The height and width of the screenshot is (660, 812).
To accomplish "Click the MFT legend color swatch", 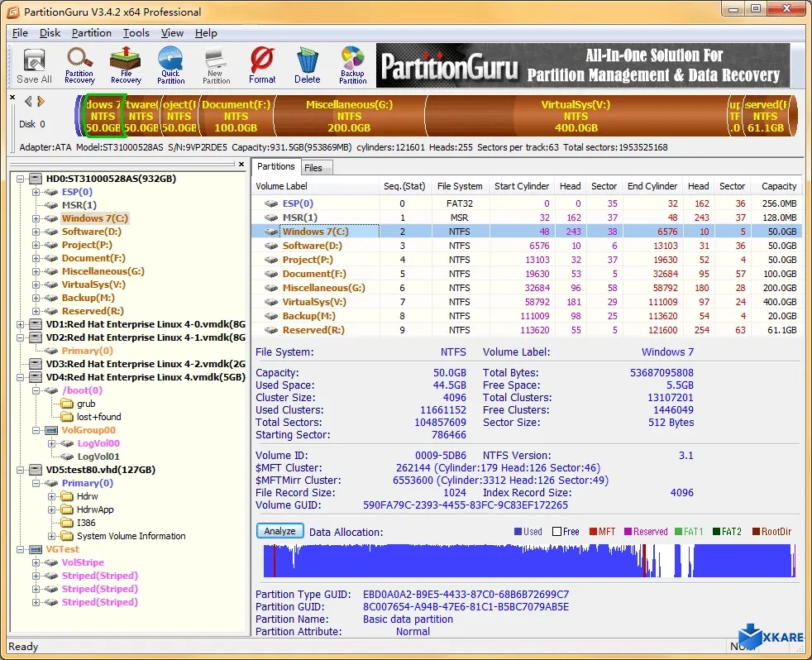I will [593, 532].
